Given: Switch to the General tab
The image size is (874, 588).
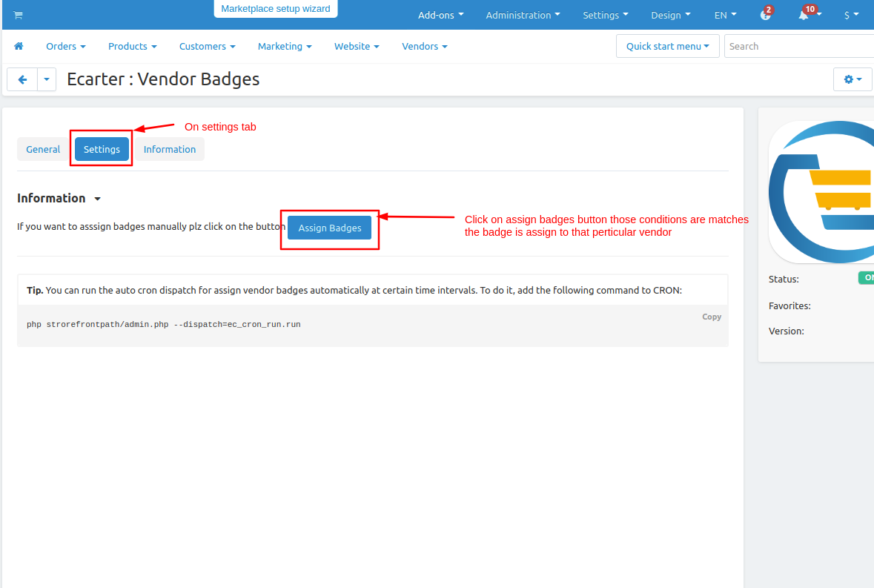Looking at the screenshot, I should coord(43,149).
